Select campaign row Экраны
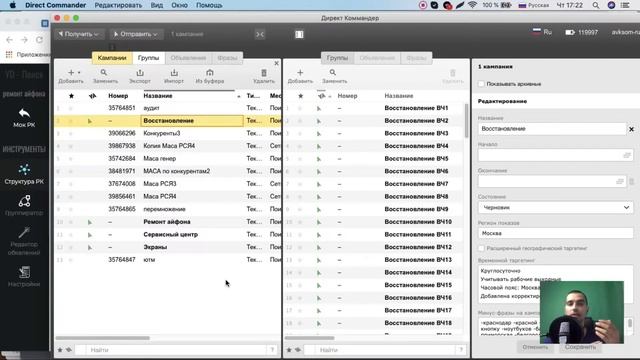This screenshot has height=360, width=640. pos(167,247)
